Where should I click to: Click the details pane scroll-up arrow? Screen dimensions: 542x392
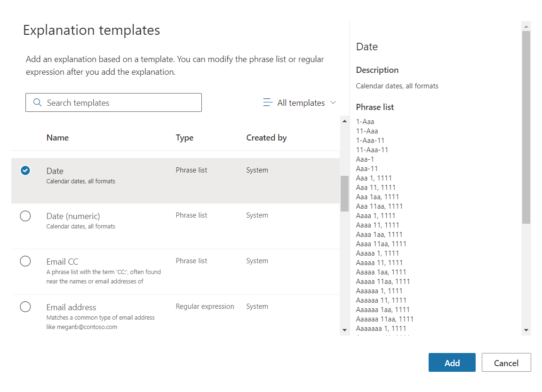click(526, 26)
